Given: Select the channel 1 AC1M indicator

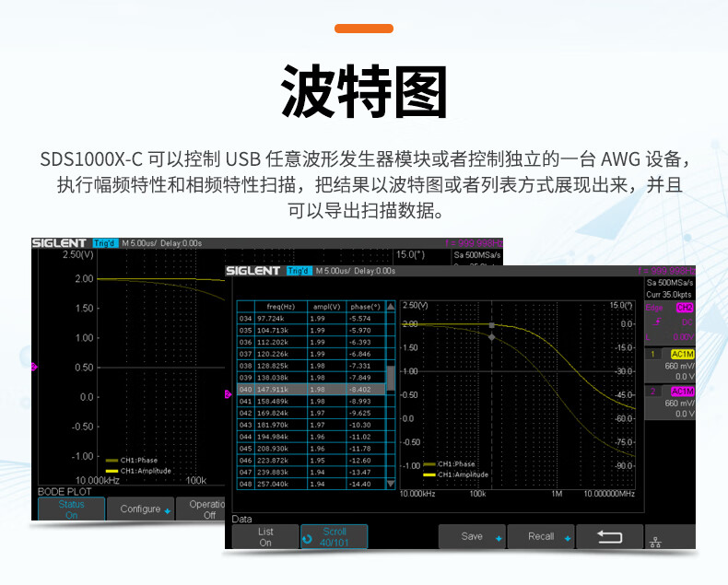Looking at the screenshot, I should [682, 354].
